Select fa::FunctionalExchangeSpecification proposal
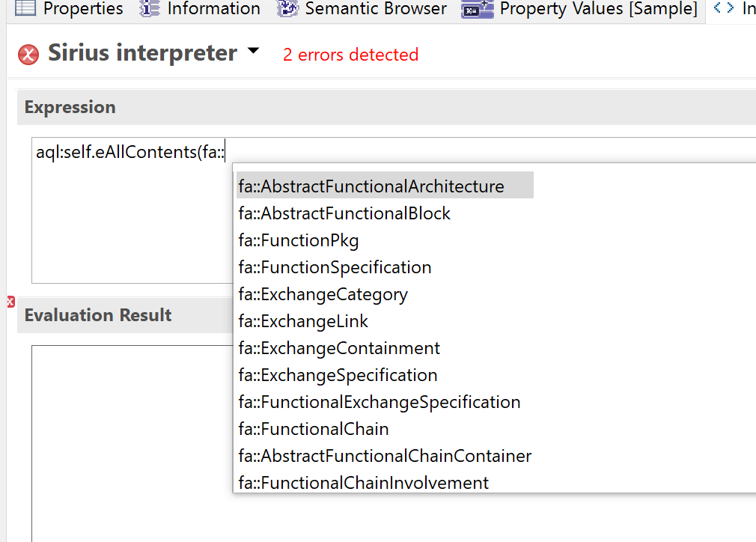756x542 pixels. point(379,402)
